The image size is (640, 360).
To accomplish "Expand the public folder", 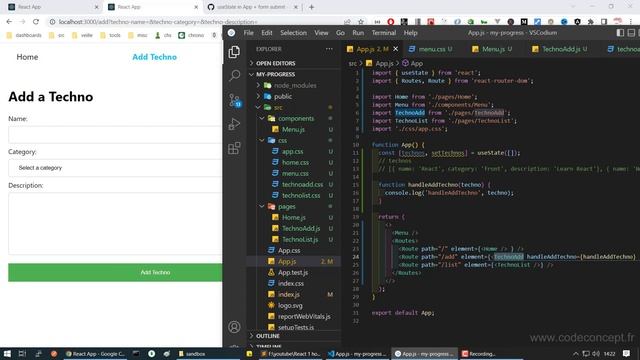I will 294,96.
